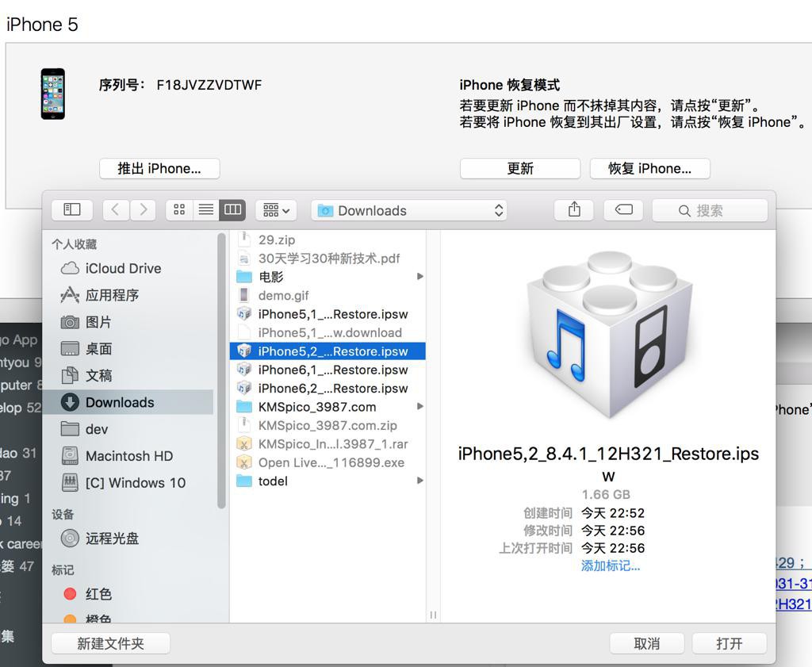Select iPhone5,1_...Restore.ipsw file
This screenshot has width=812, height=667.
pos(327,314)
